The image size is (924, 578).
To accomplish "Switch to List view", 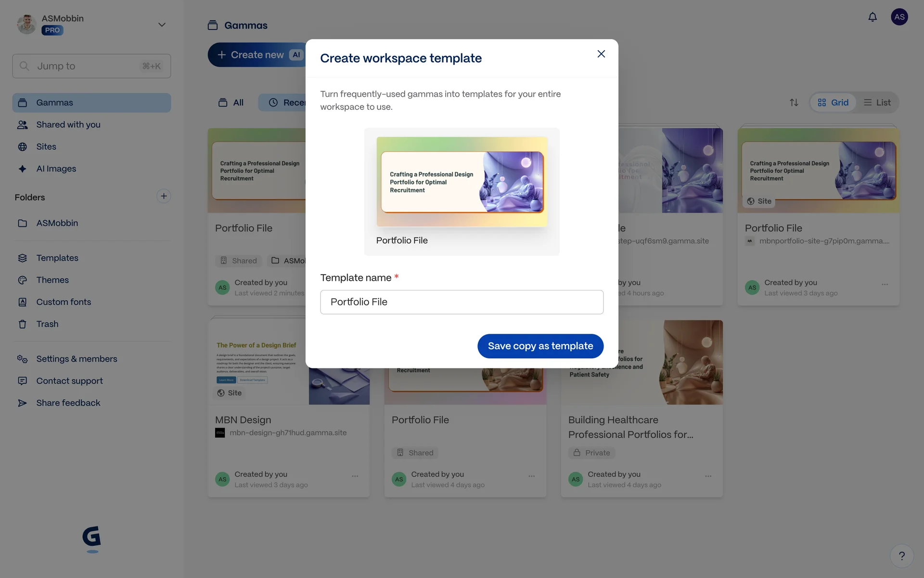I will [877, 103].
